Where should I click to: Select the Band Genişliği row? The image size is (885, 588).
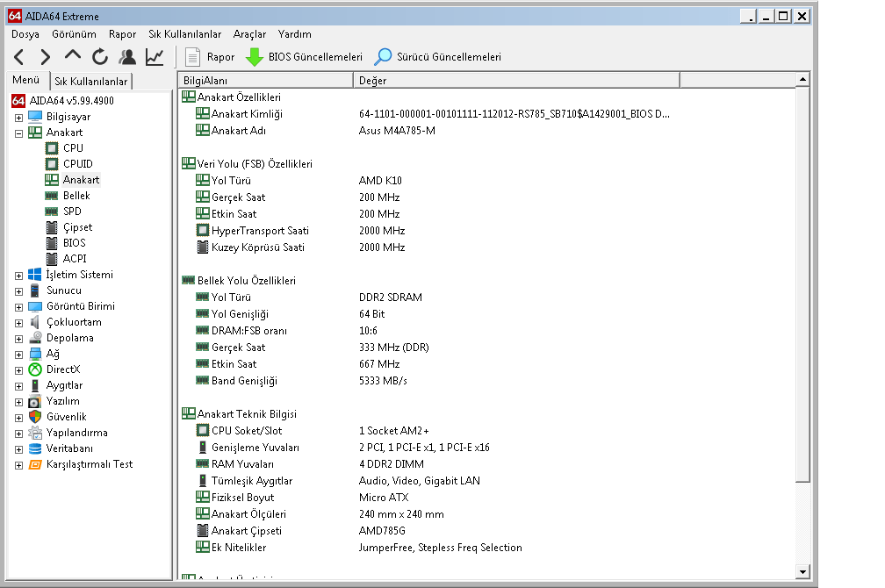click(x=486, y=380)
